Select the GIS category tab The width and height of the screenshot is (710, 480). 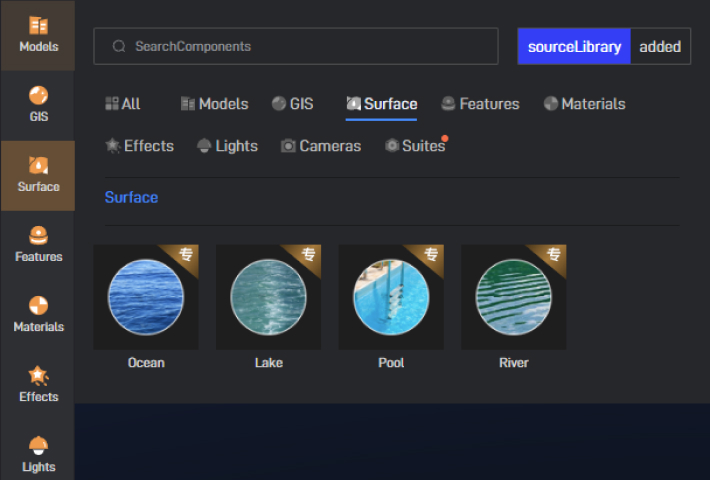[x=293, y=104]
